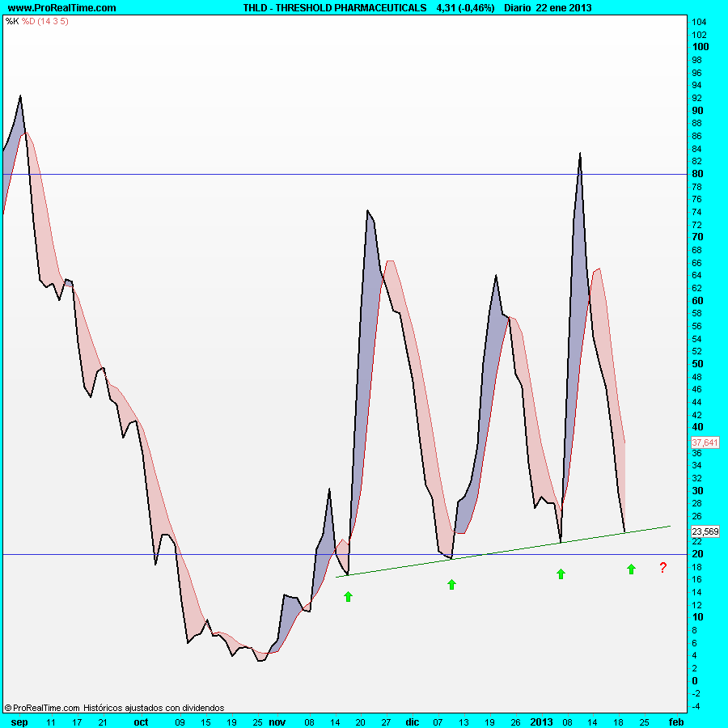Click the 17 date tick on time axis

[77, 722]
